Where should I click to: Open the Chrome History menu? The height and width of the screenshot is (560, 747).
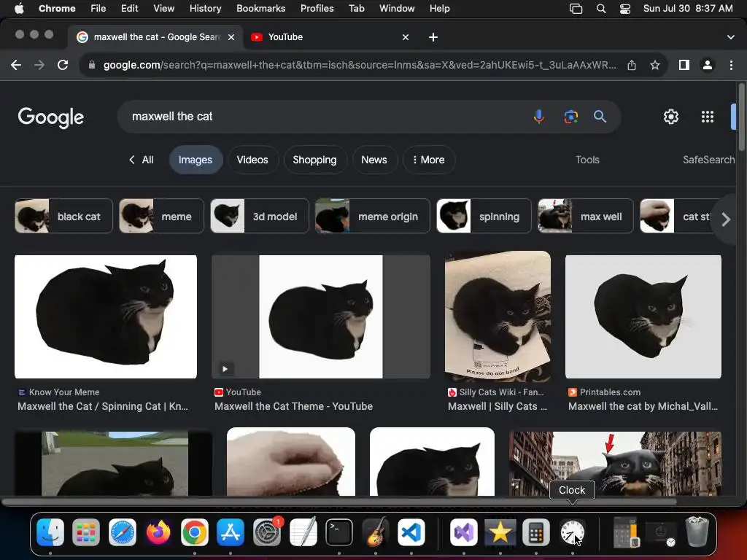click(205, 9)
